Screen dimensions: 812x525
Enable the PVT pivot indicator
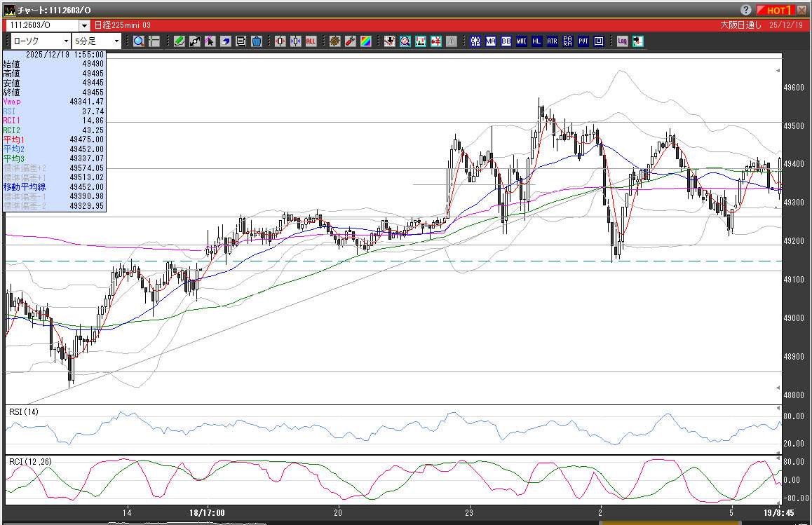583,41
